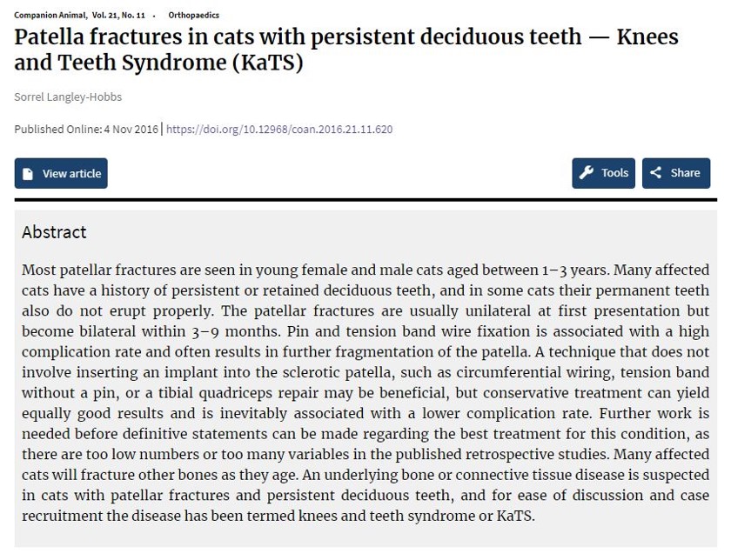This screenshot has width=731, height=560.
Task: Expand the Share options label
Action: pos(686,173)
